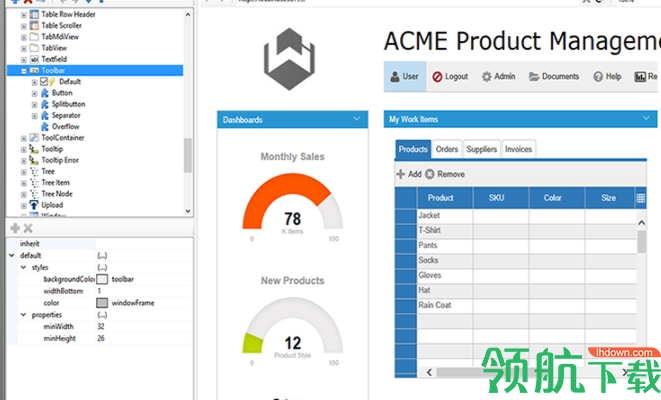This screenshot has width=661, height=400.
Task: Click the Splitbutton child icon
Action: (45, 104)
